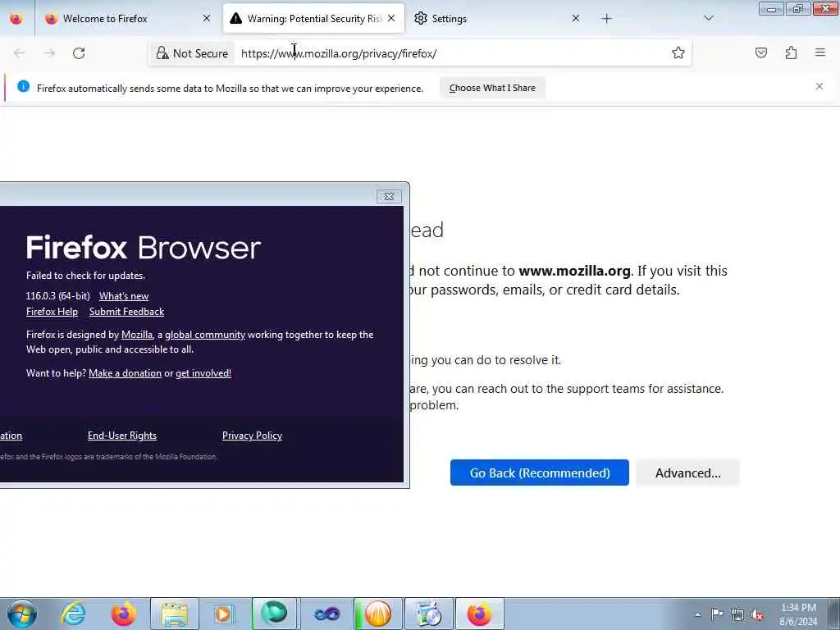Open Save to Pocket icon
This screenshot has height=630, width=840.
(x=761, y=52)
